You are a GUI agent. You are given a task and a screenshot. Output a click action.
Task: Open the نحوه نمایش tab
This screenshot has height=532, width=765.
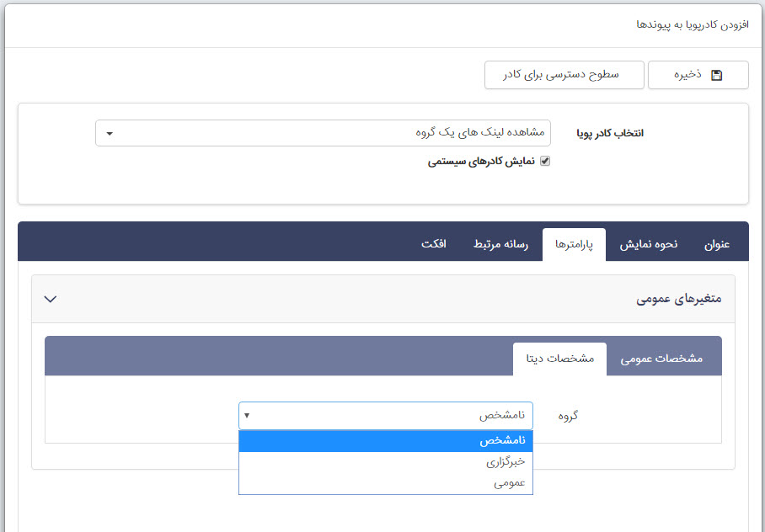(x=649, y=245)
